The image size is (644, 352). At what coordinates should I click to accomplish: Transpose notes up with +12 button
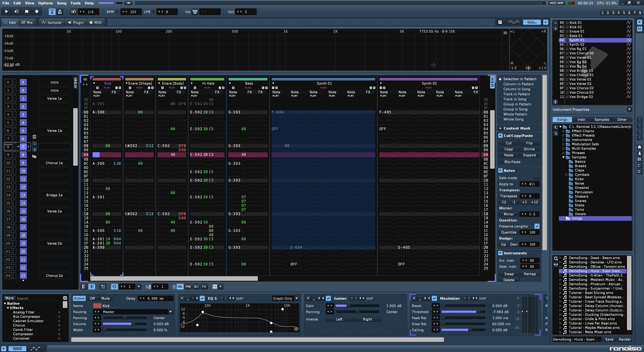(x=534, y=202)
